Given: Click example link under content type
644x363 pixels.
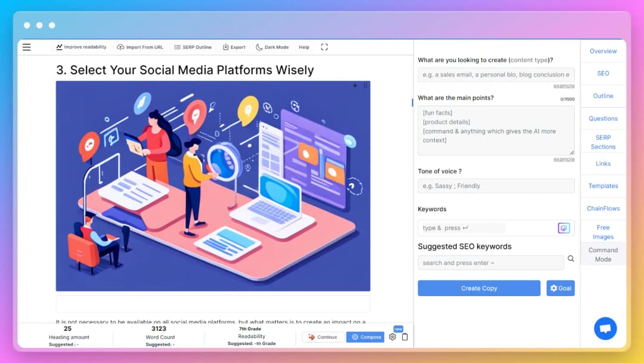Looking at the screenshot, I should coord(564,86).
